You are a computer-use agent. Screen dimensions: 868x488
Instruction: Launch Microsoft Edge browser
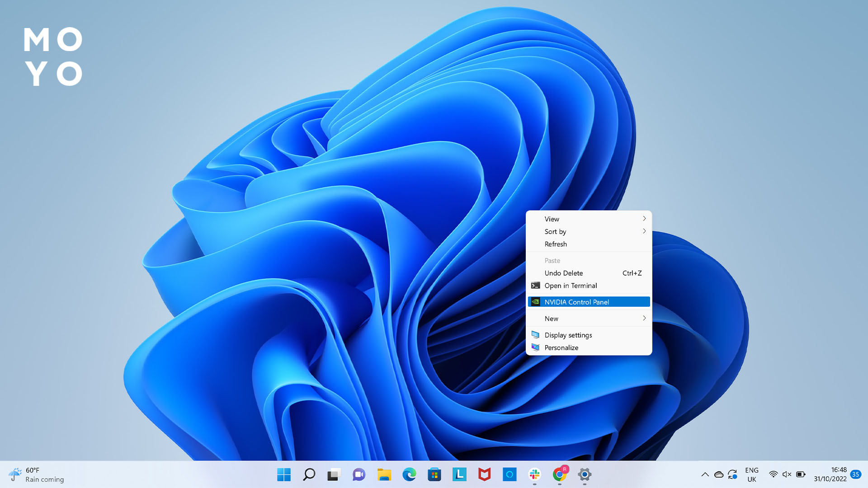pyautogui.click(x=409, y=474)
